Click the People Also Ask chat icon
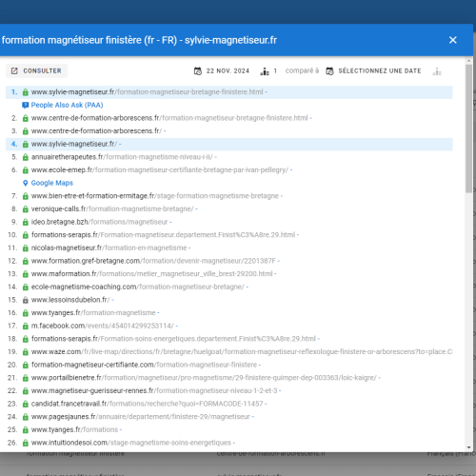 point(26,105)
